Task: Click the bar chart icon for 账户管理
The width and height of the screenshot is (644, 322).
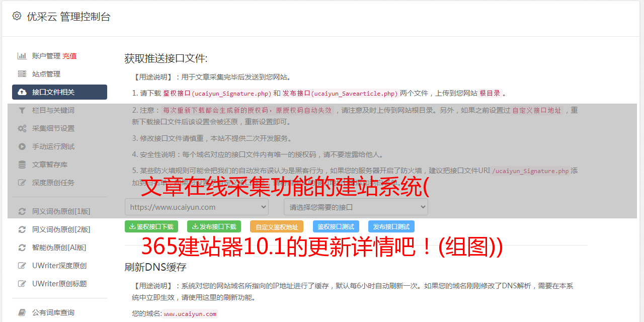Action: click(22, 56)
